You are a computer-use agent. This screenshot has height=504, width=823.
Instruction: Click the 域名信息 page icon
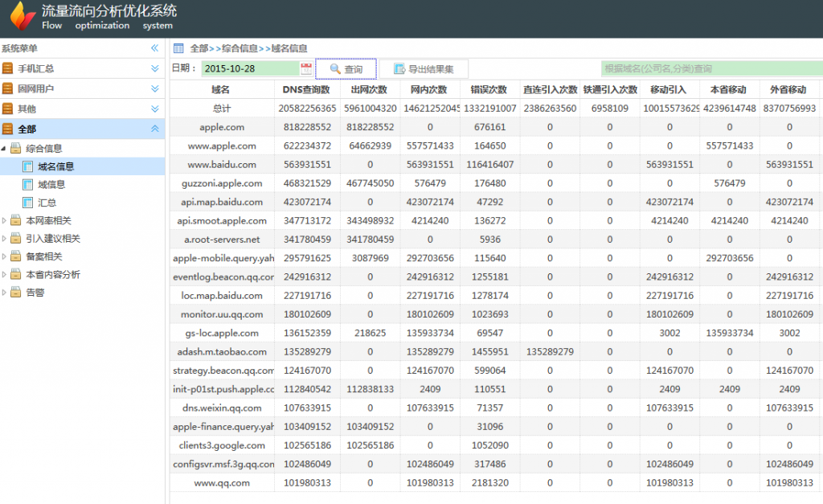point(28,166)
